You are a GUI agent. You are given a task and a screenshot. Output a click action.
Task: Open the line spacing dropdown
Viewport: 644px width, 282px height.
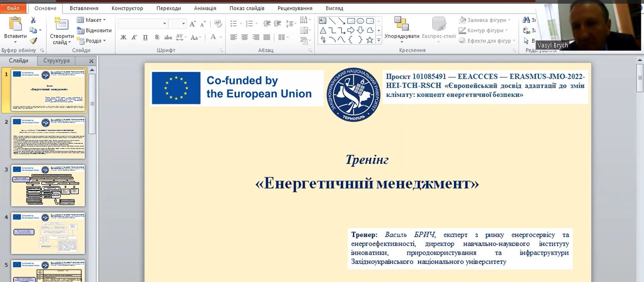[291, 23]
